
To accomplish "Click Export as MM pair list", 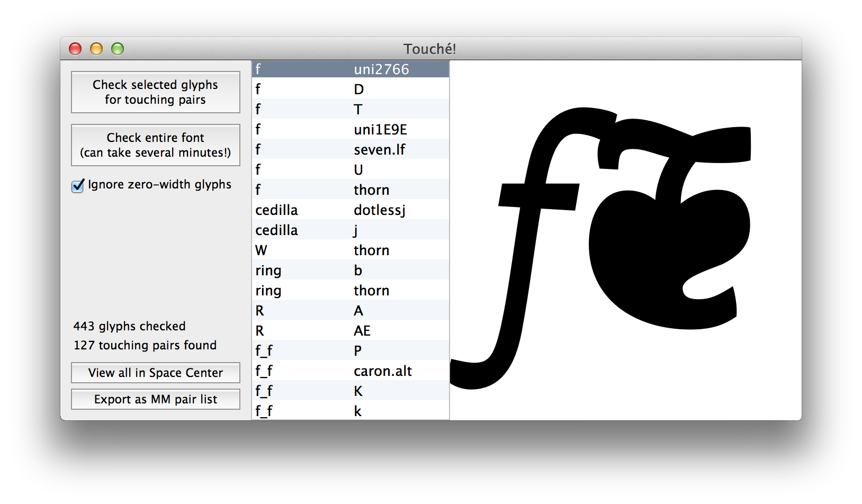I will (155, 399).
